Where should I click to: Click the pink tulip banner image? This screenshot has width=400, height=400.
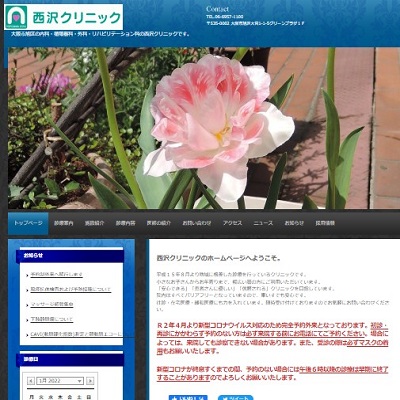click(x=204, y=128)
